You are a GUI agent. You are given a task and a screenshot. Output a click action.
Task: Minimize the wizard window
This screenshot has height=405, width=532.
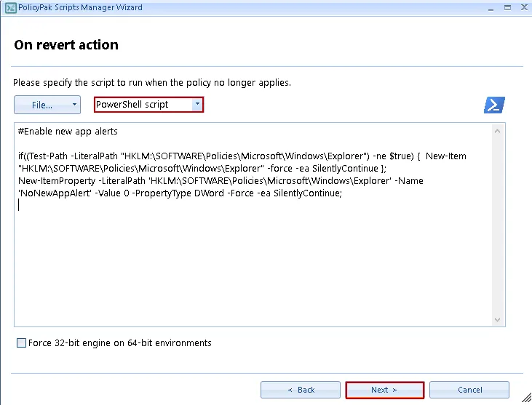click(x=491, y=8)
